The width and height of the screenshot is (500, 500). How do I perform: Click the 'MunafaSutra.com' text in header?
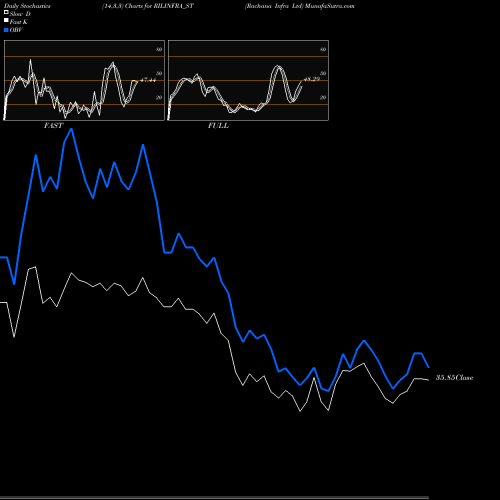[x=330, y=6]
